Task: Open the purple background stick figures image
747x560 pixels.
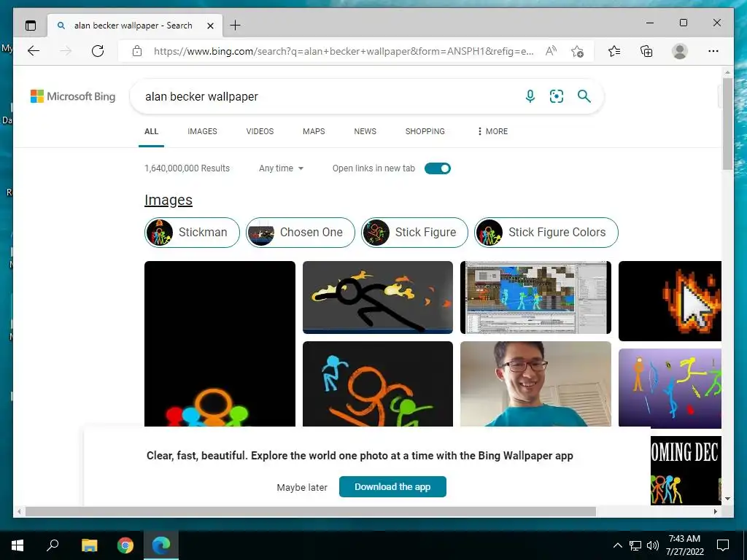Action: [x=670, y=388]
